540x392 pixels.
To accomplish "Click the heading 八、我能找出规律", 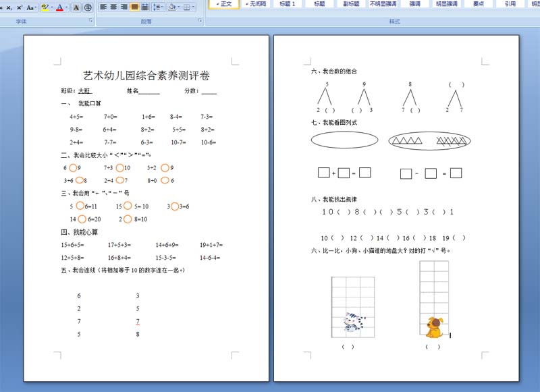I will [334, 199].
